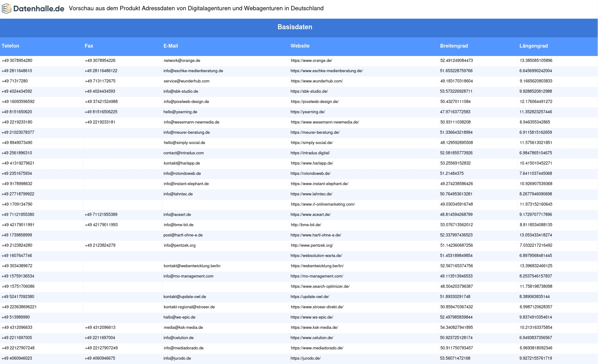
Task: Open the Datenhalle.de brand name link
Action: pyautogui.click(x=39, y=9)
